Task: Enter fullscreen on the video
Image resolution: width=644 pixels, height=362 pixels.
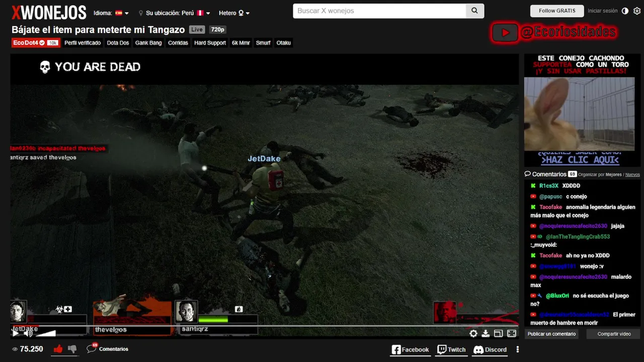Action: (x=512, y=333)
